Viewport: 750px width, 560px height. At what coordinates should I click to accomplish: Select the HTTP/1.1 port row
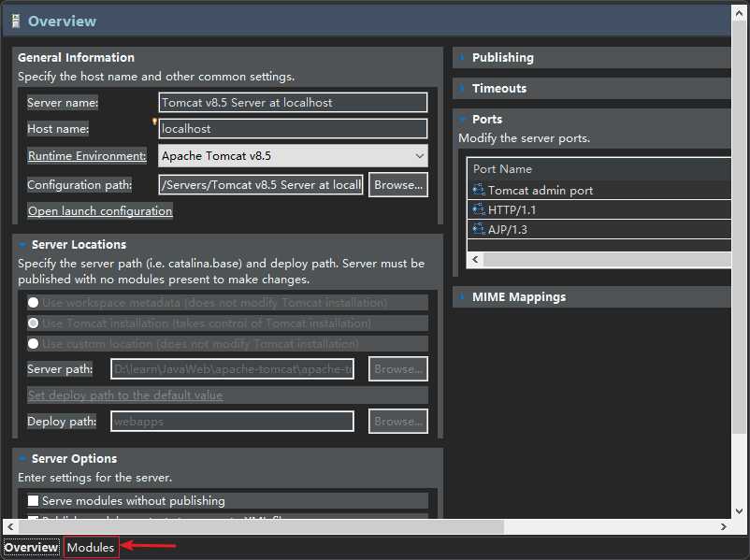[x=599, y=209]
